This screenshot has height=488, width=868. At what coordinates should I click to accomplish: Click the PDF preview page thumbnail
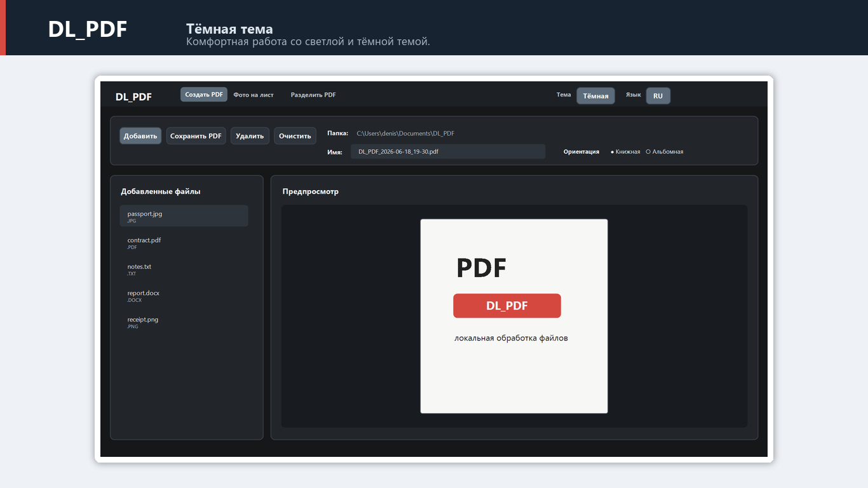pos(514,316)
